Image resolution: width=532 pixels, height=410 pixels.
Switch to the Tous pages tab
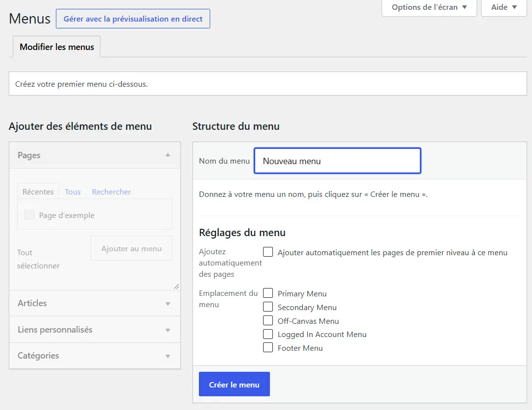point(73,192)
